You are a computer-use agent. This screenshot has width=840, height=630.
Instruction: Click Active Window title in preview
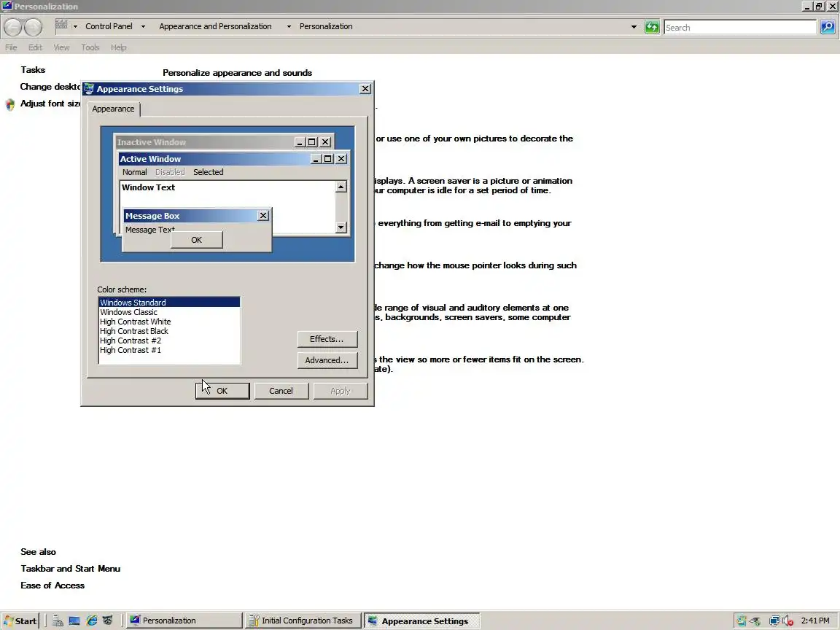tap(150, 159)
